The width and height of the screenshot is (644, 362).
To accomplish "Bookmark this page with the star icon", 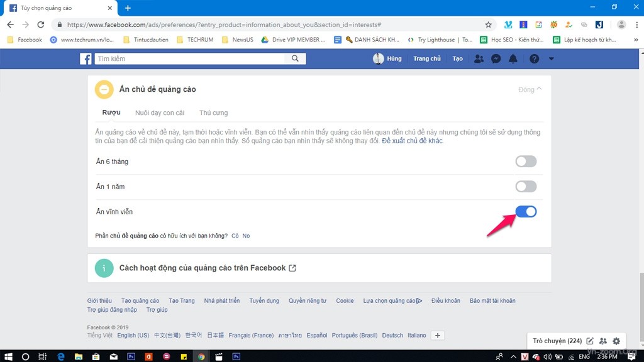I will point(488,25).
